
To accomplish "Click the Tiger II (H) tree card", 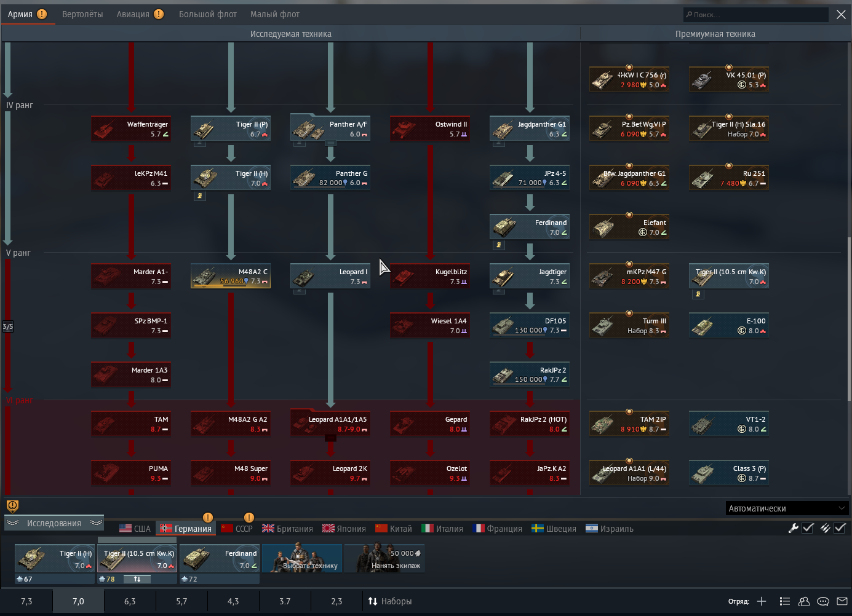I will [231, 178].
